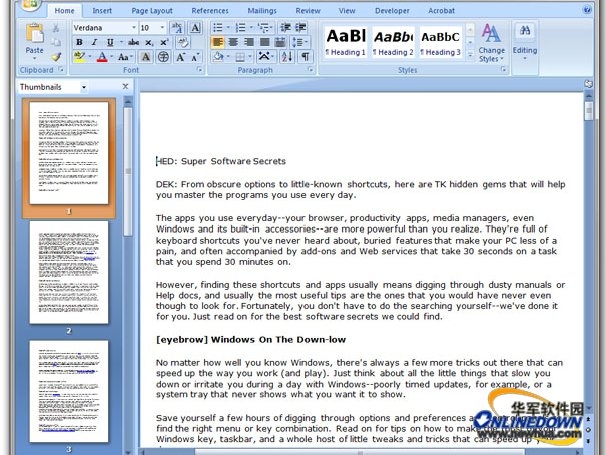Open the font color dropdown arrow
Image resolution: width=606 pixels, height=455 pixels.
tap(112, 57)
